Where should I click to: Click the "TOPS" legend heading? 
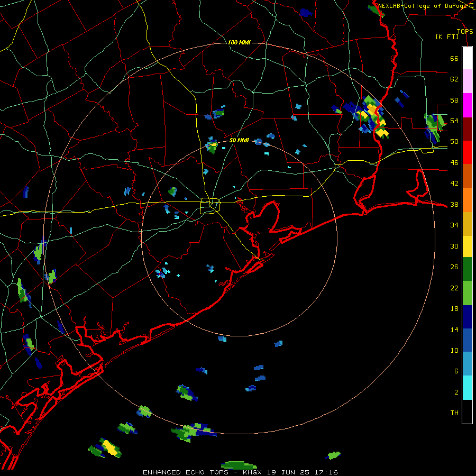tap(465, 32)
